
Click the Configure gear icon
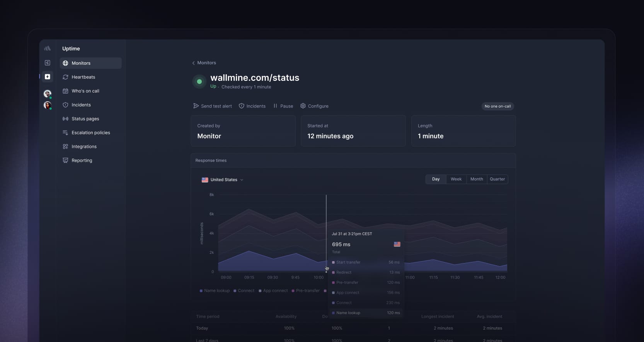click(303, 106)
